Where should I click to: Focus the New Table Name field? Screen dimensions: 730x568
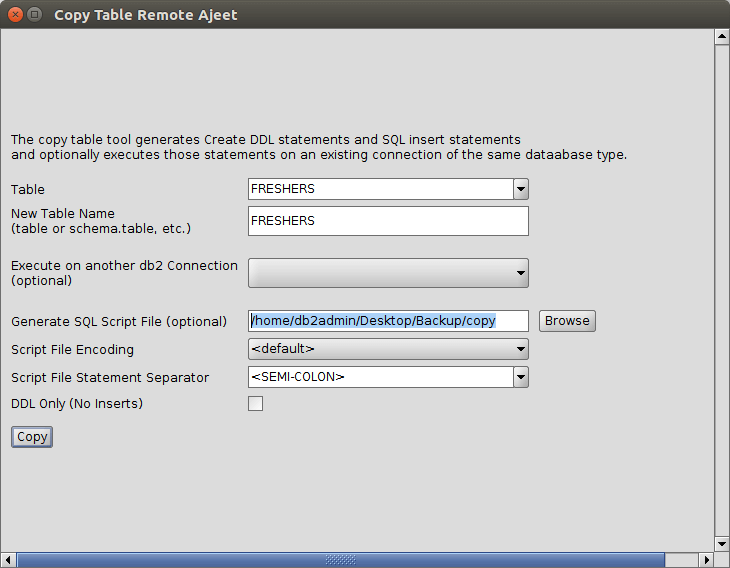pos(388,221)
